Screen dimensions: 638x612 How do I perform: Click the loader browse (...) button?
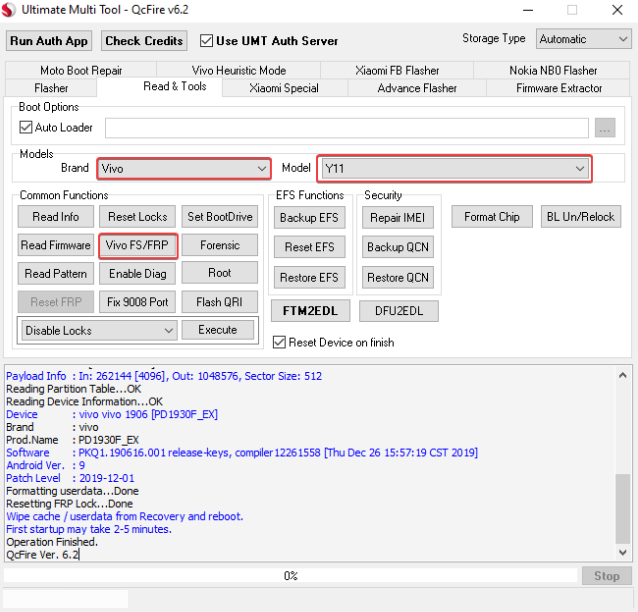(605, 128)
